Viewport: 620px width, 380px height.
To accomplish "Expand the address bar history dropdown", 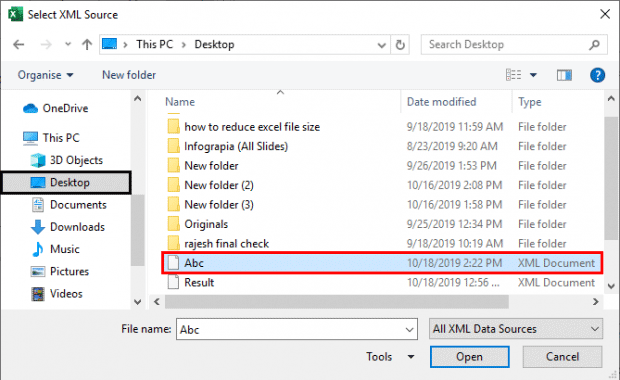I will tap(381, 45).
